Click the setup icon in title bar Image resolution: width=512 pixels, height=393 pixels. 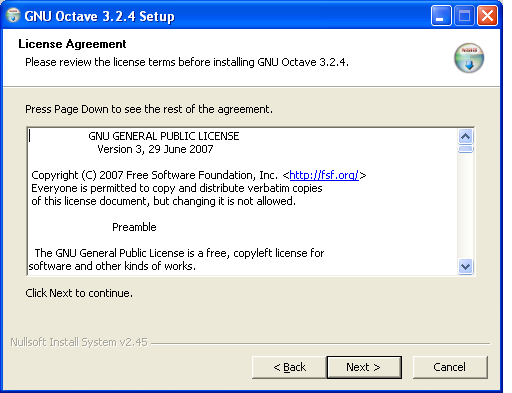[13, 15]
